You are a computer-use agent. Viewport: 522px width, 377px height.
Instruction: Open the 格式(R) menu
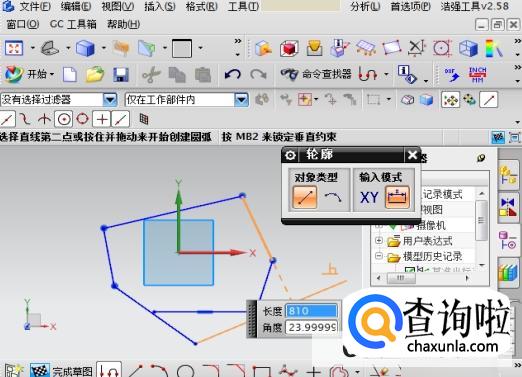click(x=202, y=6)
